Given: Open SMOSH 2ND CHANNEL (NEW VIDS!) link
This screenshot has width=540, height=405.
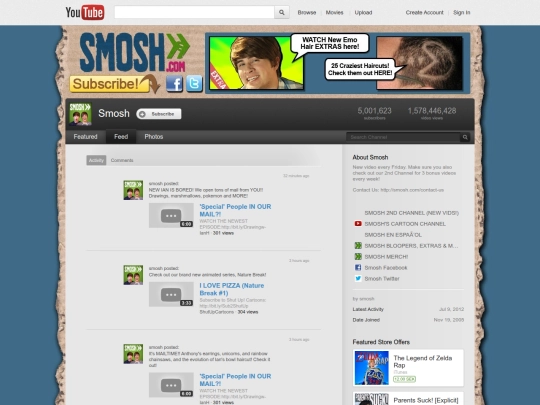Looking at the screenshot, I should click(412, 213).
